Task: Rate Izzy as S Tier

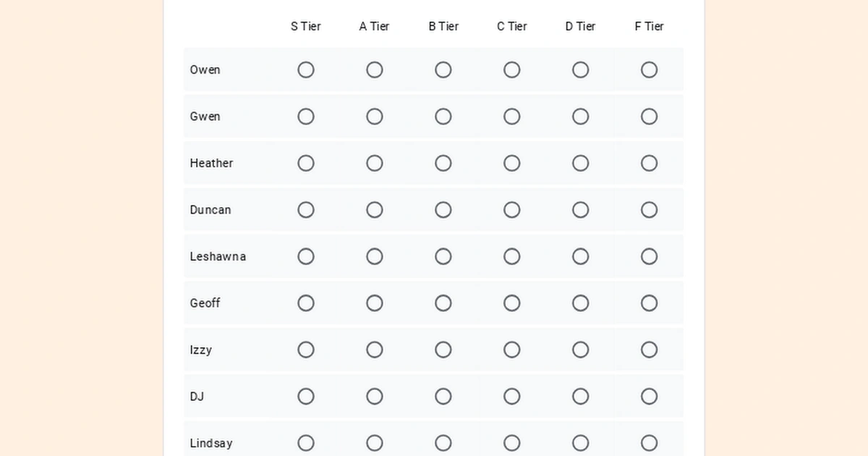Action: point(306,350)
